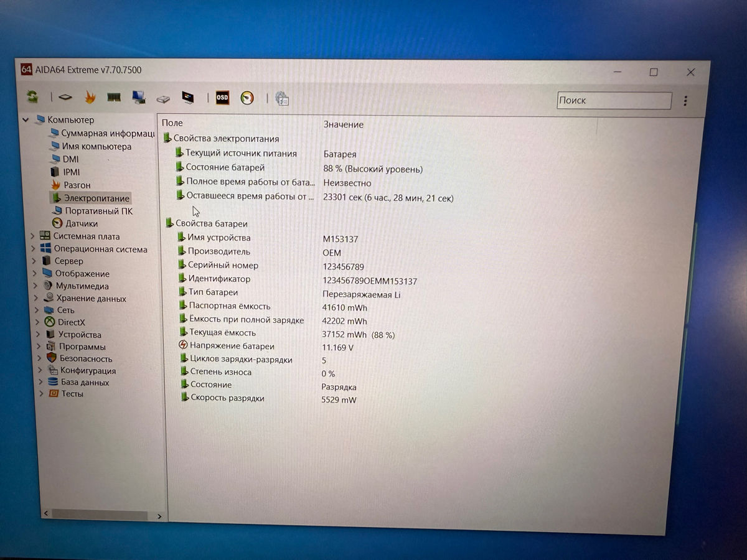Image resolution: width=747 pixels, height=560 pixels.
Task: Select Суммарная информация in the tree
Action: [x=107, y=133]
